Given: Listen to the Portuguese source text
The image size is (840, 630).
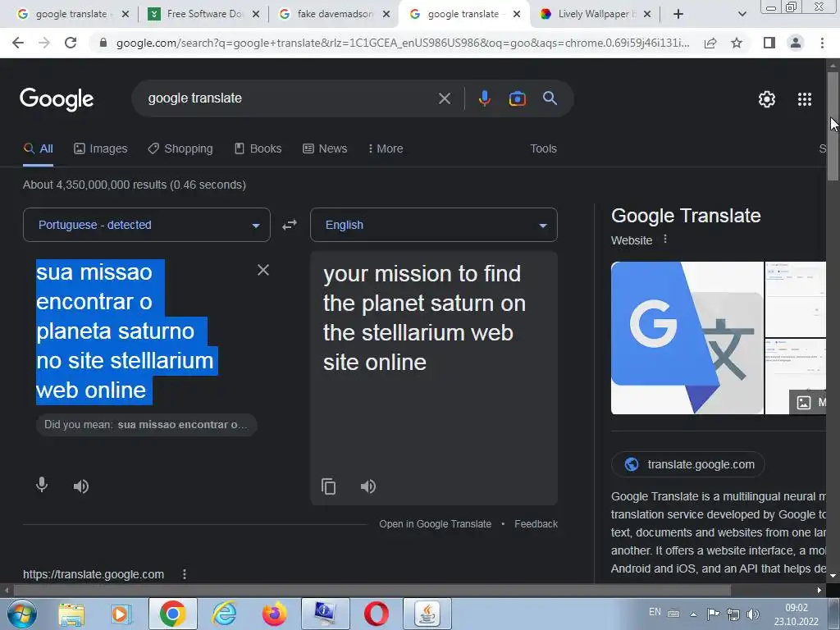Looking at the screenshot, I should (x=81, y=486).
